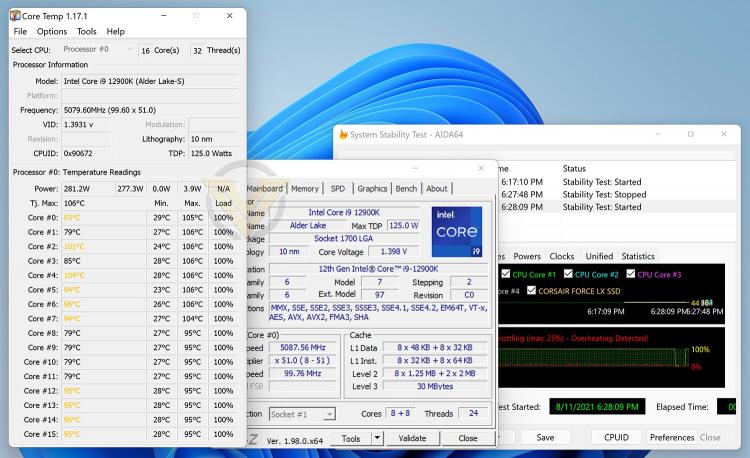Click the Close button in CPU-Z
This screenshot has width=750, height=458.
tap(468, 438)
